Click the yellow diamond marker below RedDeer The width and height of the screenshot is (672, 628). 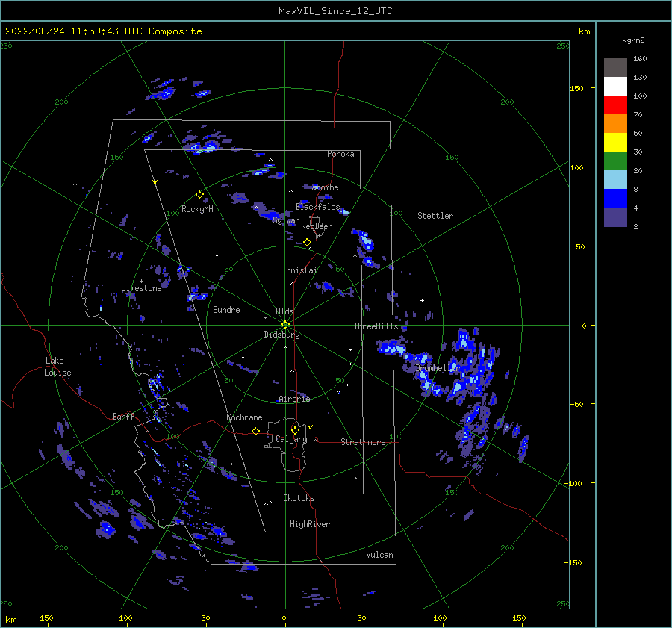307,243
